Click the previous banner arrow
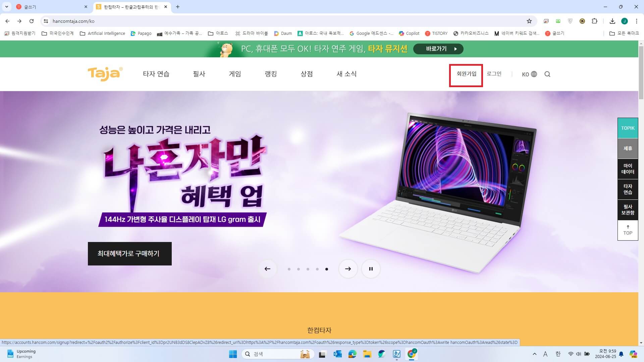This screenshot has width=644, height=362. coord(267,268)
